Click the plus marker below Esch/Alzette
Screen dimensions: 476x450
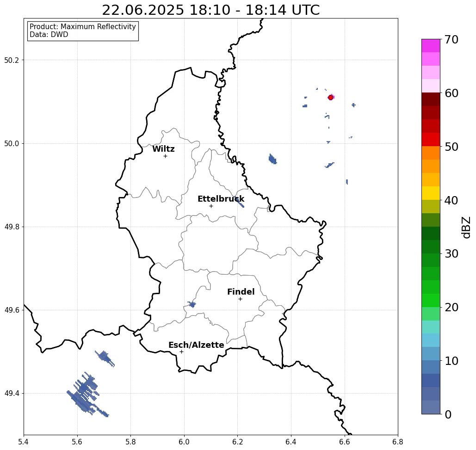181,352
